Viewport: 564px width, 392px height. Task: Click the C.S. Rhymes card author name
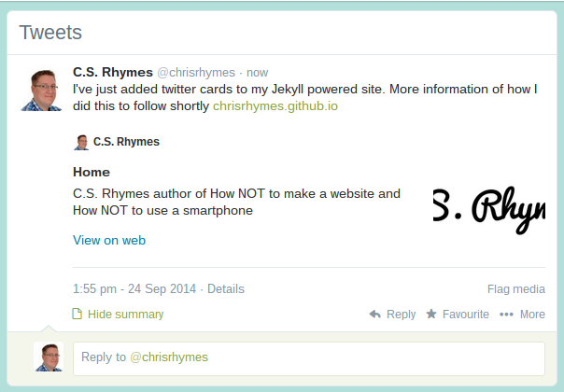[x=126, y=142]
